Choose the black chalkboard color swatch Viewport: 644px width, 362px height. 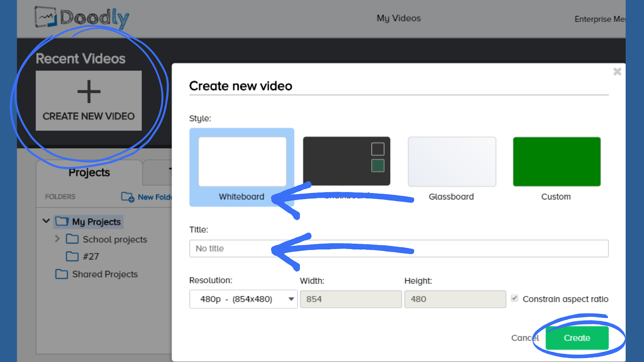tap(378, 149)
